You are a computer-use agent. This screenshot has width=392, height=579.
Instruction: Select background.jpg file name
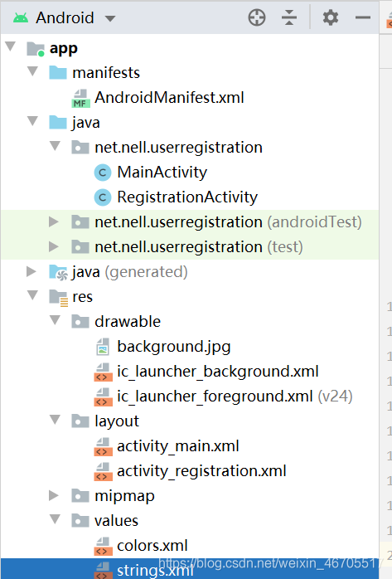pos(174,347)
